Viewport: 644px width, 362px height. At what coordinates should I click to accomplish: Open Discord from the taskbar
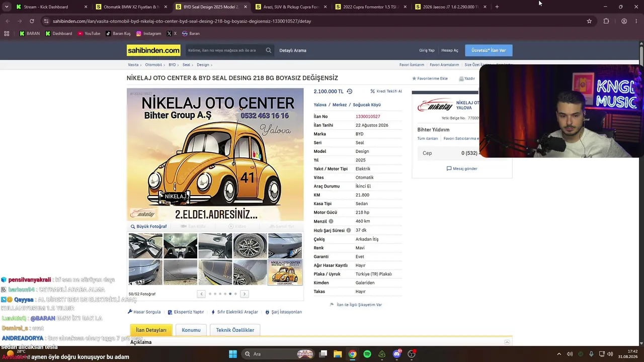pos(397,354)
